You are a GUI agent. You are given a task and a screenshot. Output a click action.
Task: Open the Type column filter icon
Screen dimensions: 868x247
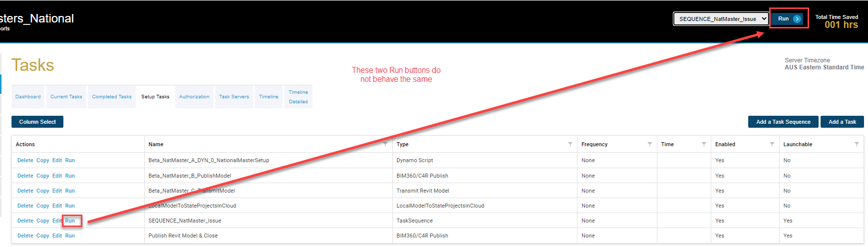click(570, 144)
